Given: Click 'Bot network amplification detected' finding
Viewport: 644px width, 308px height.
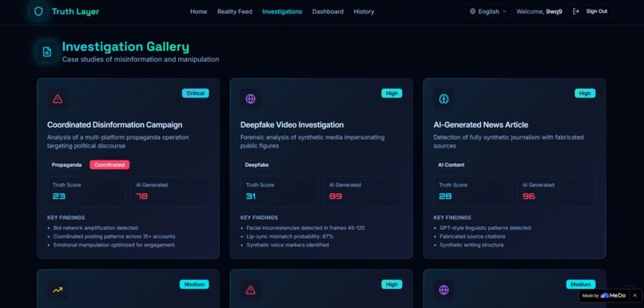Looking at the screenshot, I should pyautogui.click(x=96, y=227).
